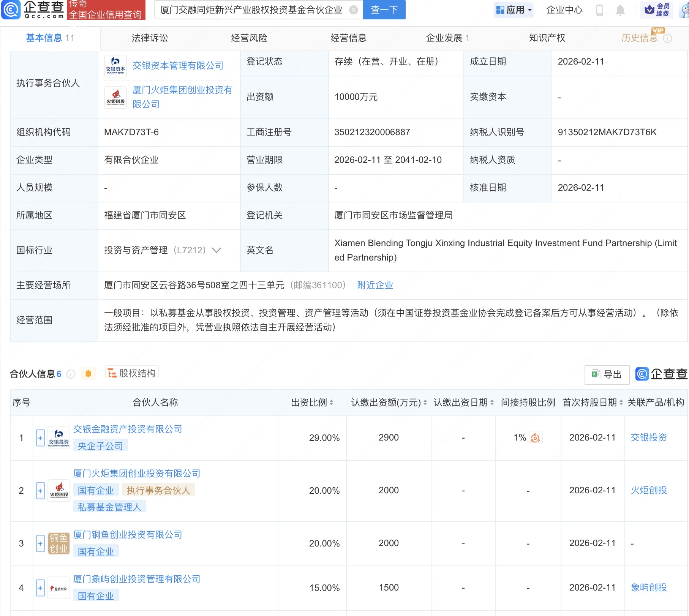Switch to the 知识产权 tab
The width and height of the screenshot is (689, 616).
[x=547, y=38]
